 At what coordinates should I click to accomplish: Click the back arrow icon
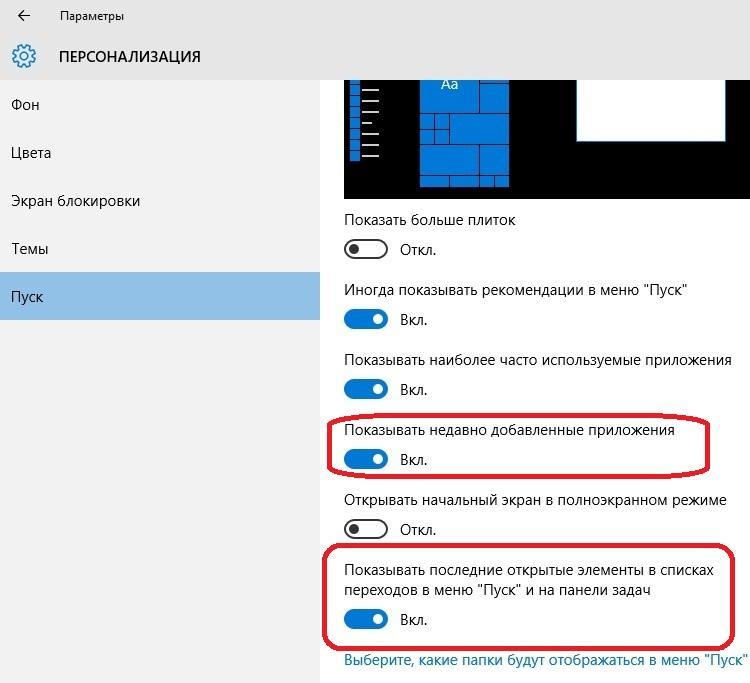click(23, 16)
